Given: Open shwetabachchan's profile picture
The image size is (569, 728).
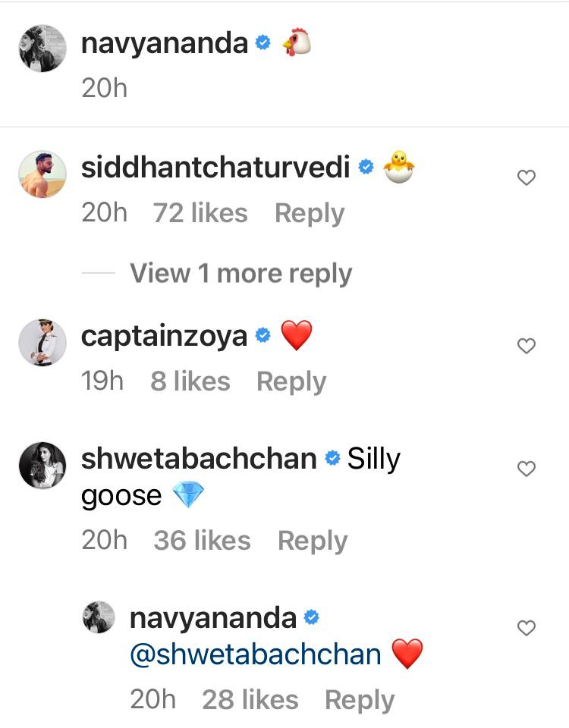Looking at the screenshot, I should coord(42,465).
